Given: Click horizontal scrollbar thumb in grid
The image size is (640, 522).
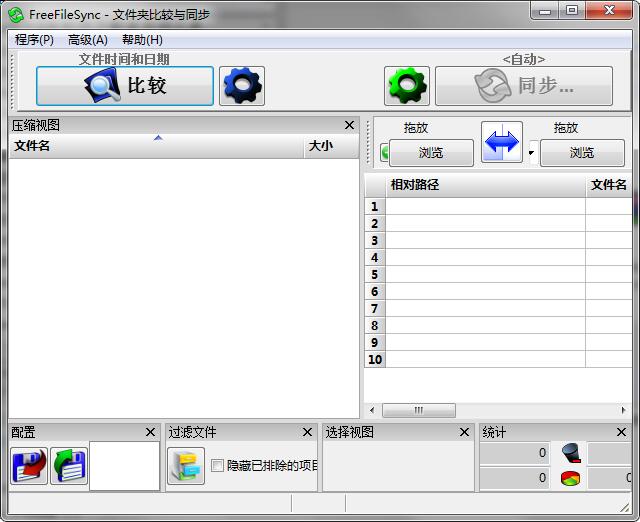Looking at the screenshot, I should 419,410.
